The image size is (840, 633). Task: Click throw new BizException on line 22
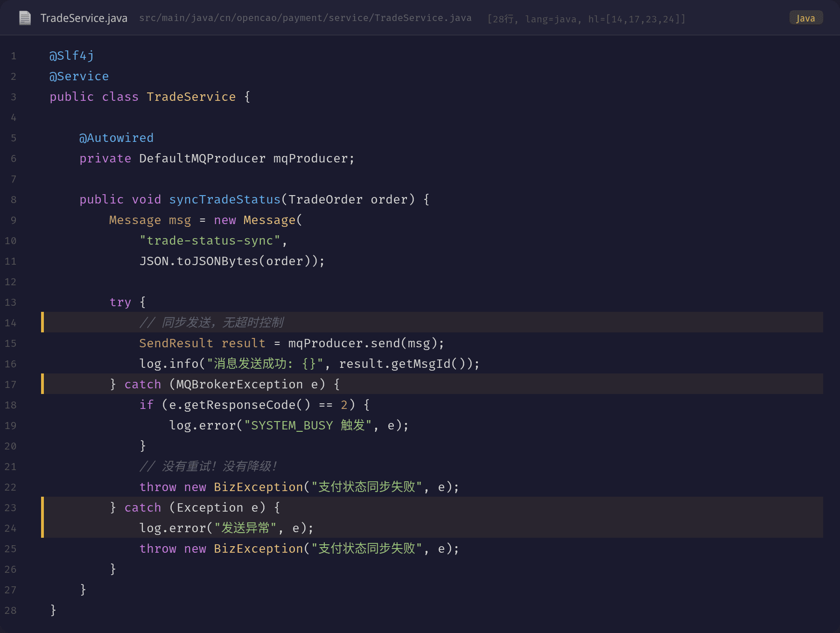pos(299,487)
